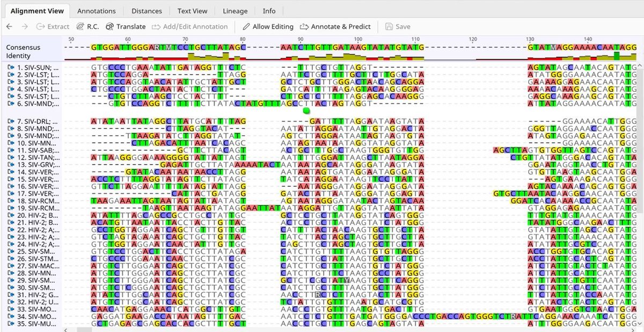The width and height of the screenshot is (644, 332).
Task: Click the Save icon in the toolbar
Action: coord(389,26)
